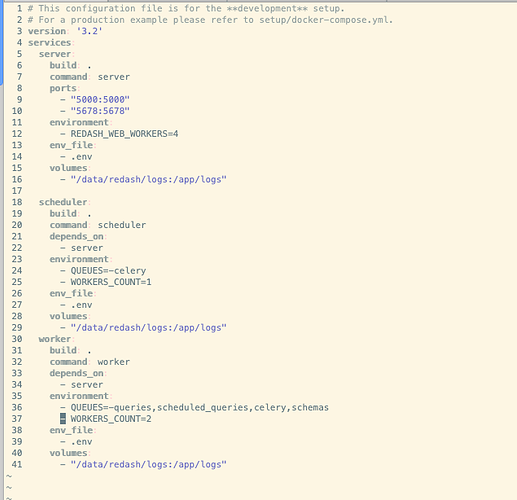Viewport: 517px width, 500px height.
Task: Click the first comment line about development setup
Action: (x=186, y=8)
